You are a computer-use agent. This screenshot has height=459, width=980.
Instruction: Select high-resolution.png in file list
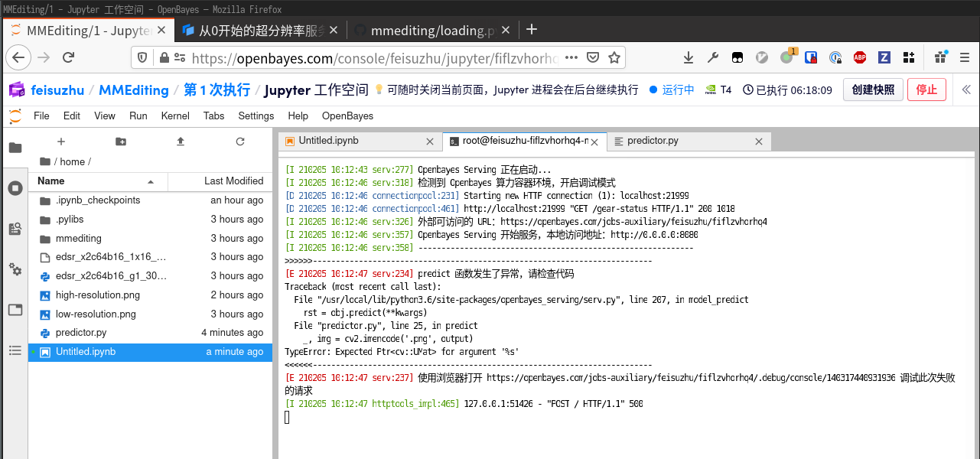97,295
